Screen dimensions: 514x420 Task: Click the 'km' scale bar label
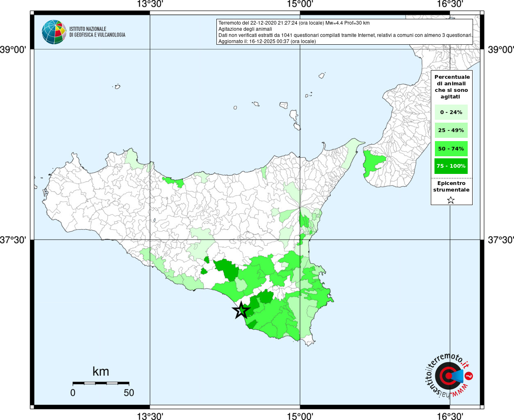pos(101,371)
